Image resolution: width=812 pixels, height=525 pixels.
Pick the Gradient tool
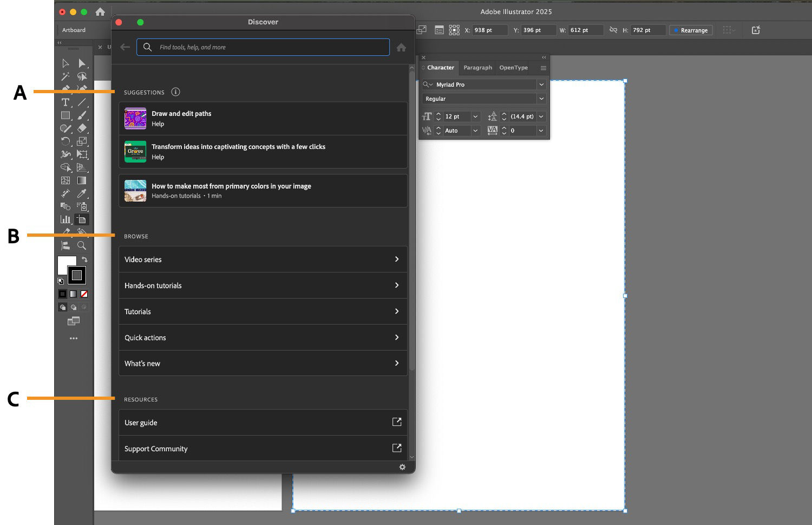click(x=82, y=180)
